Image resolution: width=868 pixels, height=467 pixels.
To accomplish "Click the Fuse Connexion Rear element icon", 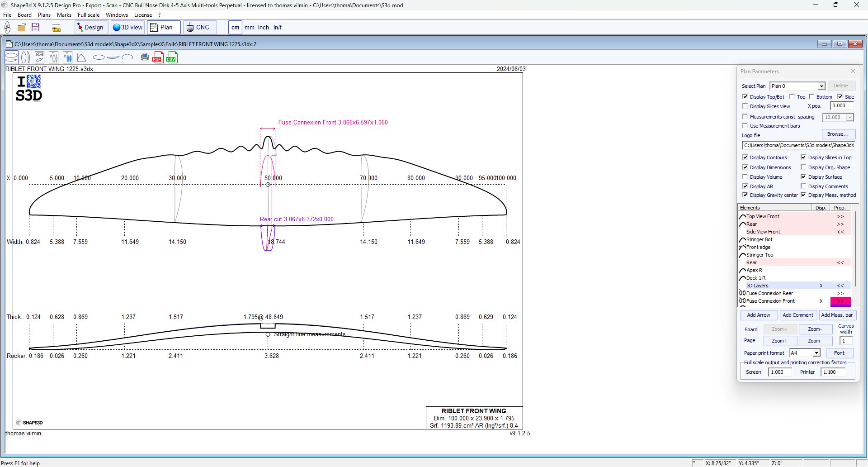I will pos(742,293).
